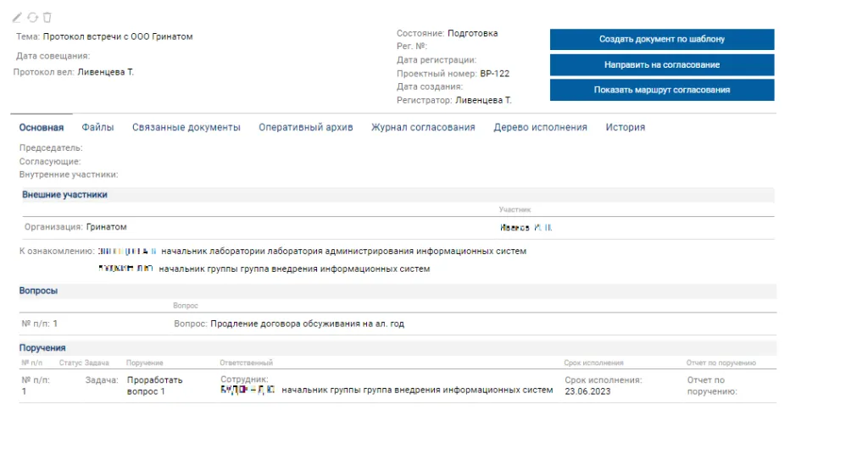Image resolution: width=868 pixels, height=471 pixels.
Task: Open the 'История' tab
Action: coord(625,127)
